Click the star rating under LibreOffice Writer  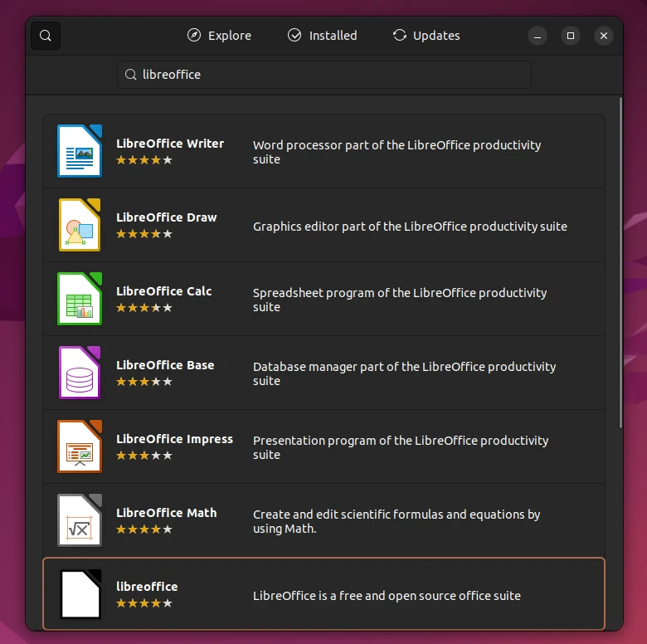pos(144,160)
